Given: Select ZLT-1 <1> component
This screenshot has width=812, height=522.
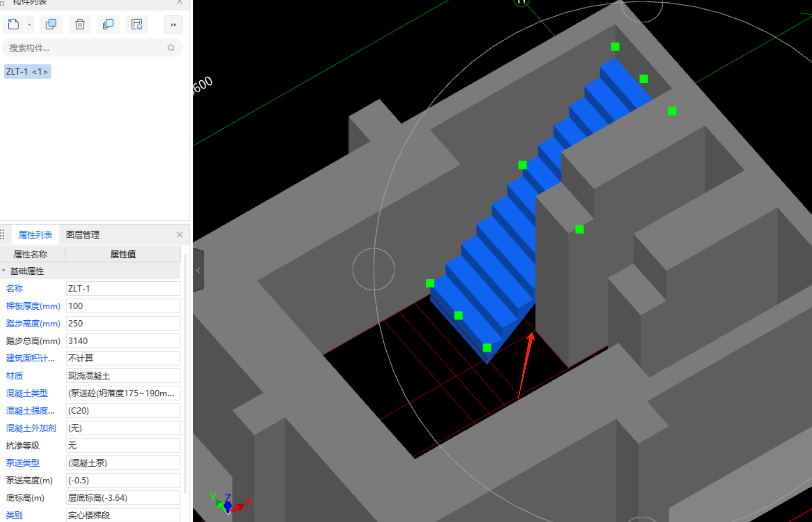Looking at the screenshot, I should click(27, 72).
